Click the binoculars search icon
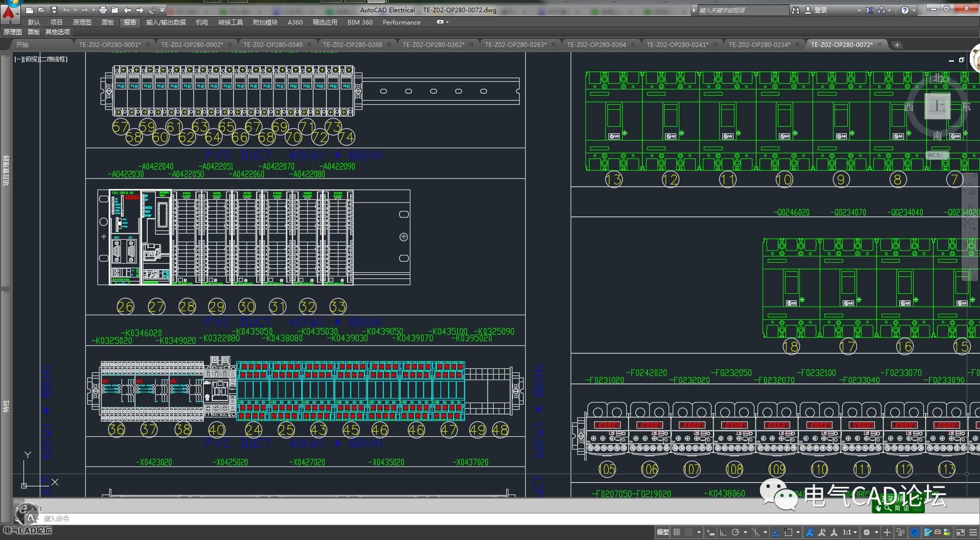This screenshot has height=540, width=980. [x=796, y=10]
